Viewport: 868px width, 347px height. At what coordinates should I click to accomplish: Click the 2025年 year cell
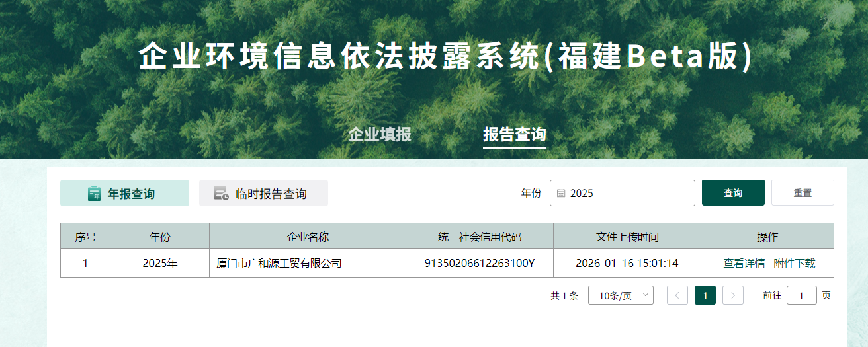point(160,263)
